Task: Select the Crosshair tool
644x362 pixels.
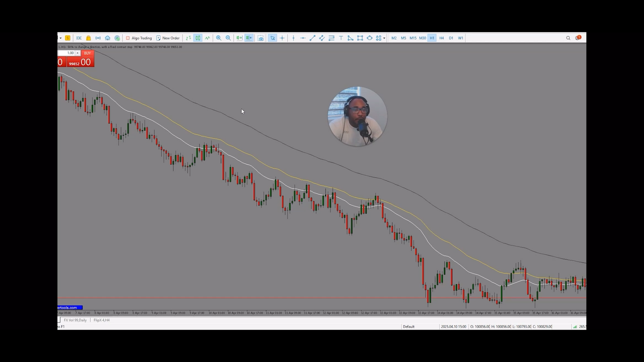Action: tap(282, 38)
